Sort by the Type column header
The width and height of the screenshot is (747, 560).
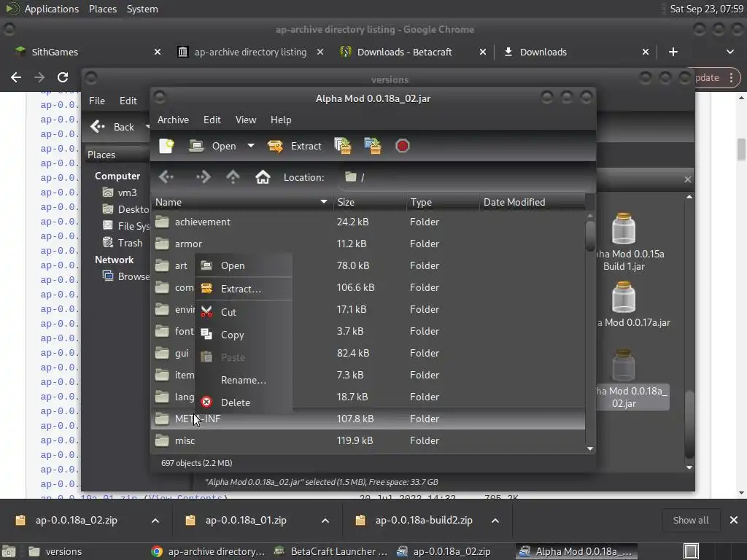coord(443,203)
